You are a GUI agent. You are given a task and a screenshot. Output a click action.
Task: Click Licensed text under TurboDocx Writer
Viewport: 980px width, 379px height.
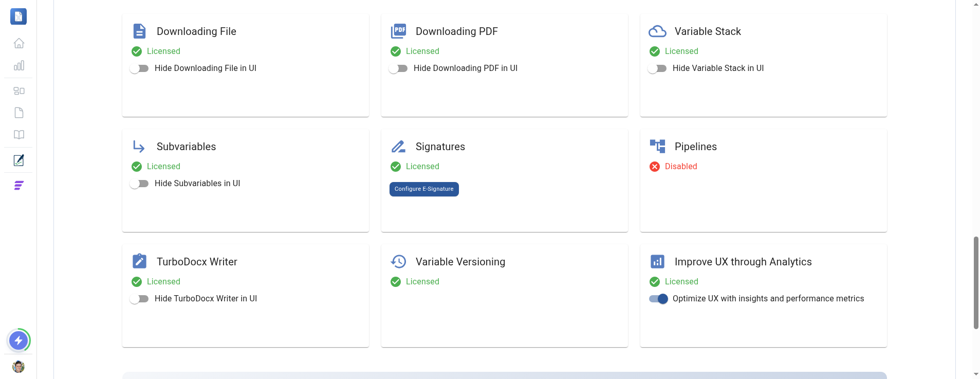click(x=163, y=282)
